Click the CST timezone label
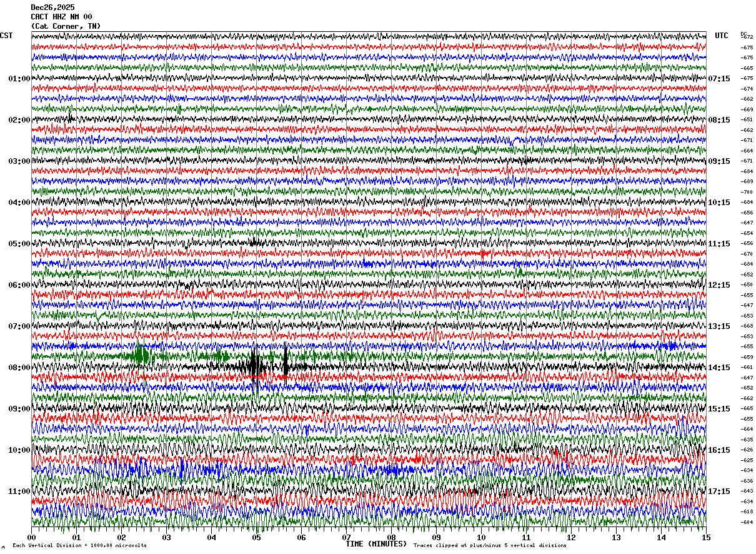The height and width of the screenshot is (554, 756). (x=6, y=36)
